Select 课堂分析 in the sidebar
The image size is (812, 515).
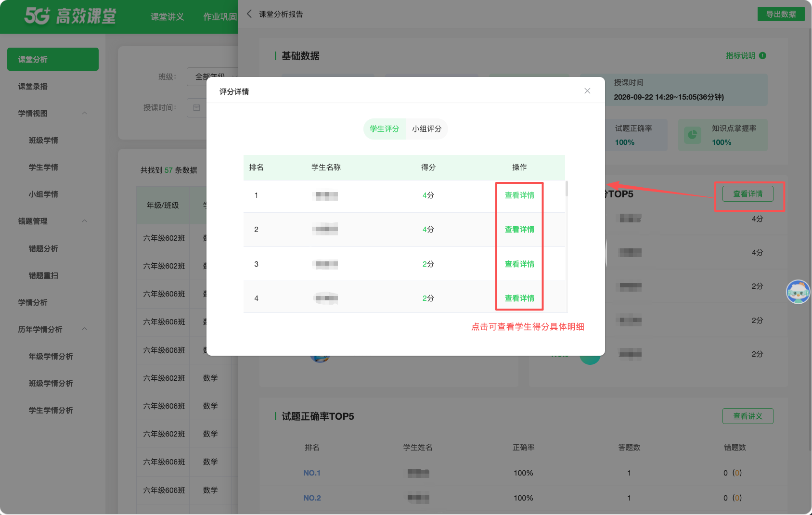pyautogui.click(x=53, y=59)
